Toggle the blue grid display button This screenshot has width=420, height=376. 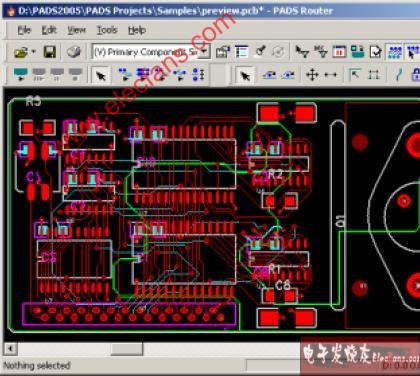(x=395, y=52)
